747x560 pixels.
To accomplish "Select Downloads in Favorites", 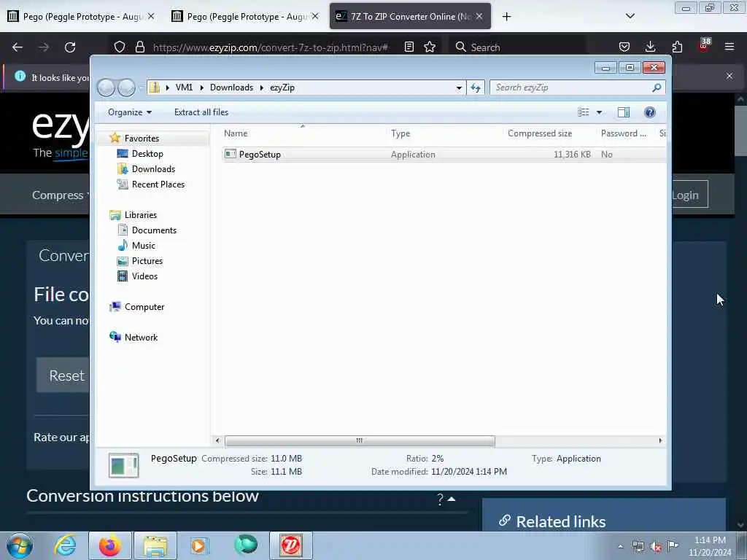I will 153,169.
